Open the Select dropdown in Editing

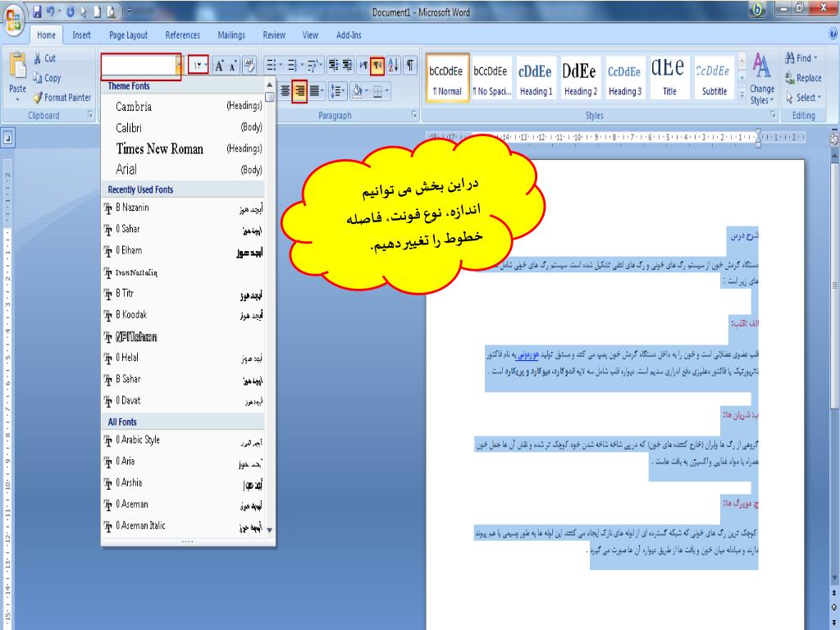[803, 98]
